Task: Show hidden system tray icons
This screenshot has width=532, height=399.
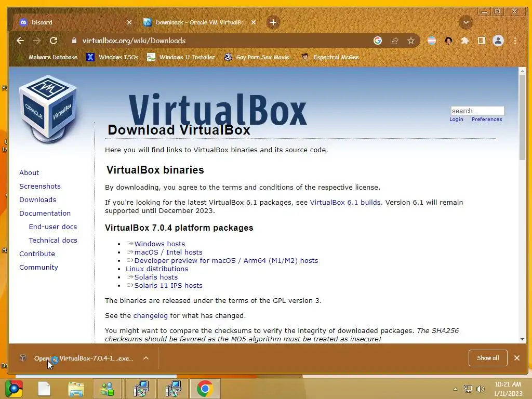Action: click(x=455, y=389)
